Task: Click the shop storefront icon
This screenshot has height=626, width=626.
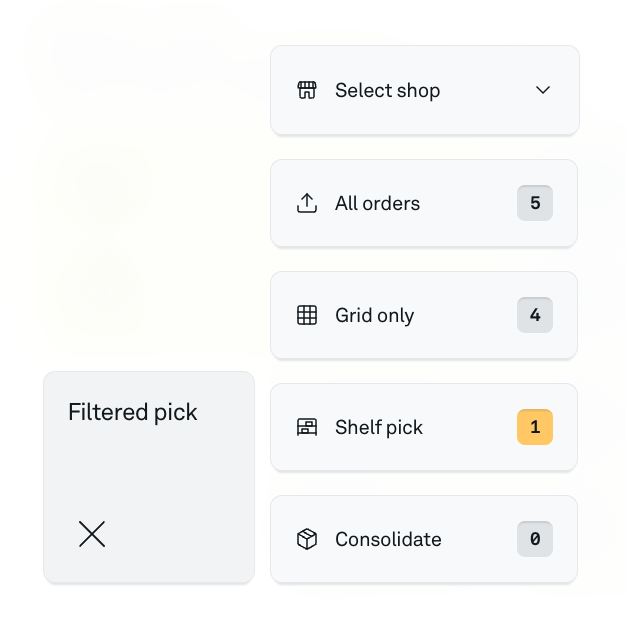Action: (x=307, y=90)
